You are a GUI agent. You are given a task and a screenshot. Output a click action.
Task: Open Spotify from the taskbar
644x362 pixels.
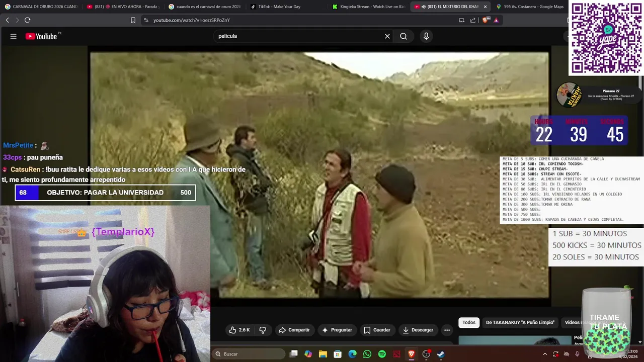382,354
